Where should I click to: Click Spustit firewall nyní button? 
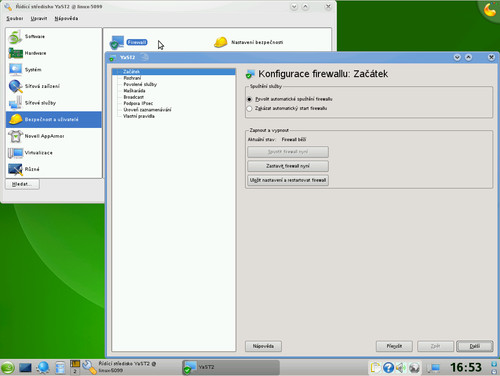pyautogui.click(x=288, y=152)
